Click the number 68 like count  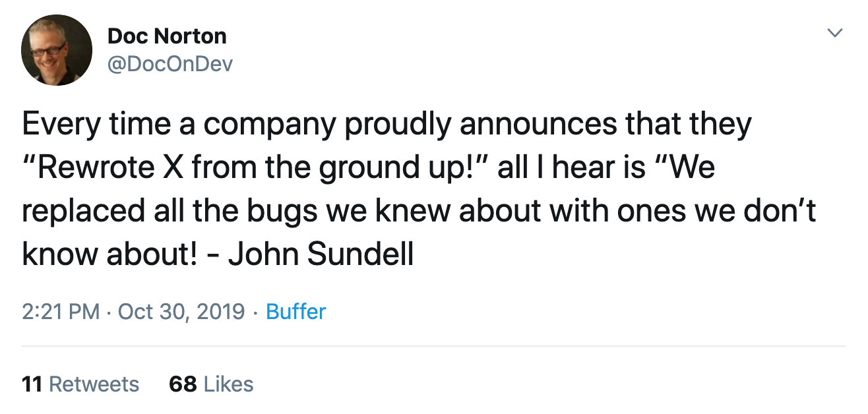tap(183, 384)
